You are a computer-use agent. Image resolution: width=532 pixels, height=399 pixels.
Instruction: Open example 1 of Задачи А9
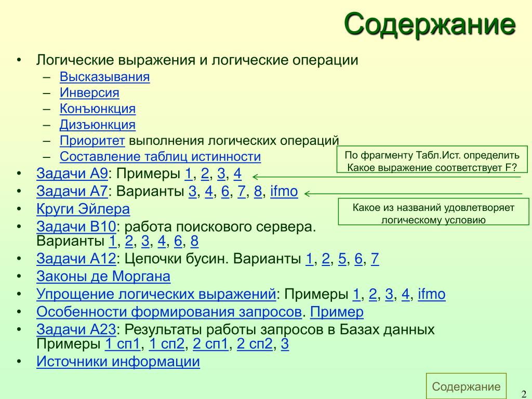click(x=188, y=174)
